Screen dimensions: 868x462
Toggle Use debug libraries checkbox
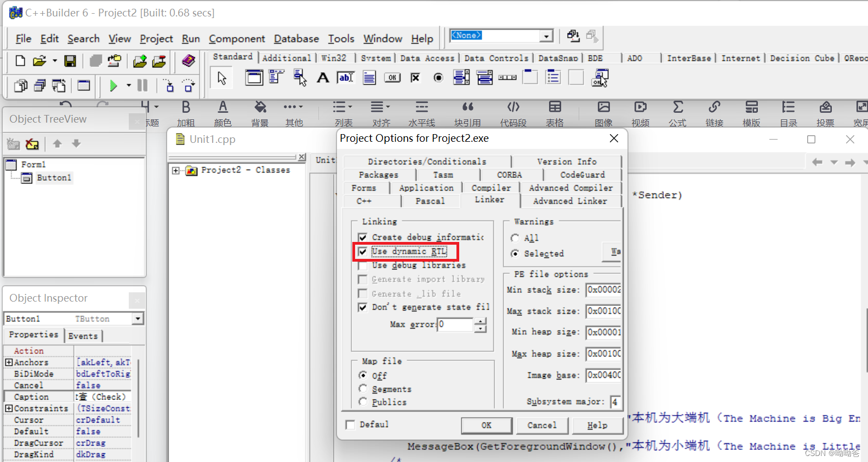pos(363,265)
